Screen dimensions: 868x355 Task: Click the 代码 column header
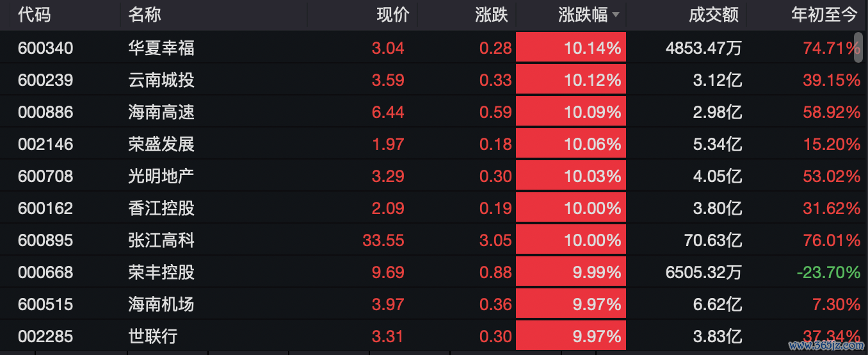(x=35, y=15)
